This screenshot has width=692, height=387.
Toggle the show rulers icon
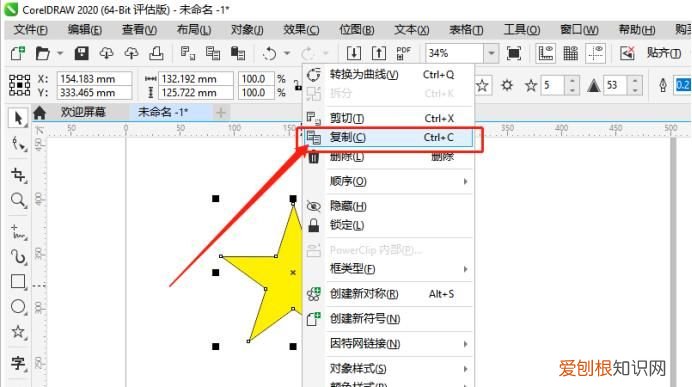[x=545, y=53]
